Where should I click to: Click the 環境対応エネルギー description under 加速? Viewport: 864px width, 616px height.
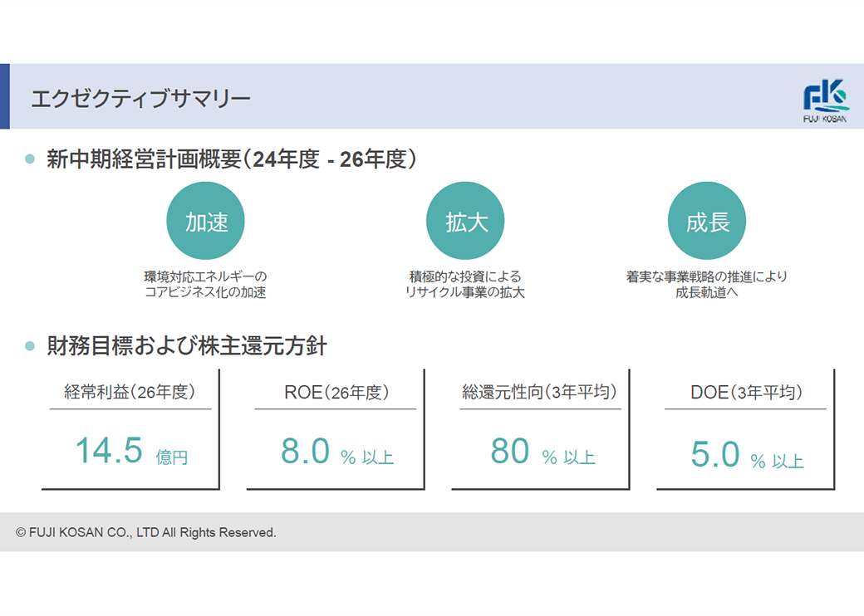point(206,284)
